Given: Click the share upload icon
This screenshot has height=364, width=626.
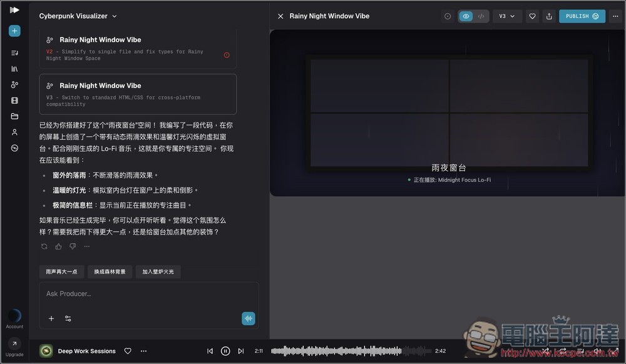Looking at the screenshot, I should click(x=549, y=16).
